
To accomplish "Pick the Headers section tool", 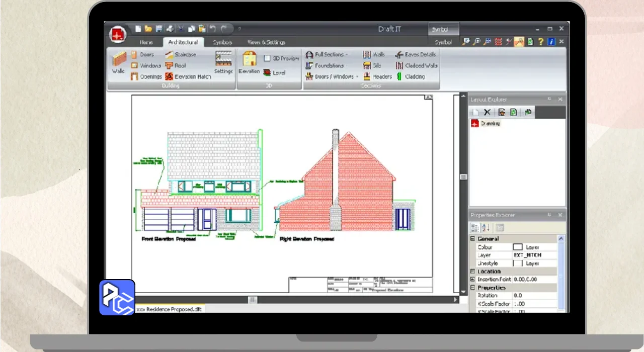I will [377, 76].
